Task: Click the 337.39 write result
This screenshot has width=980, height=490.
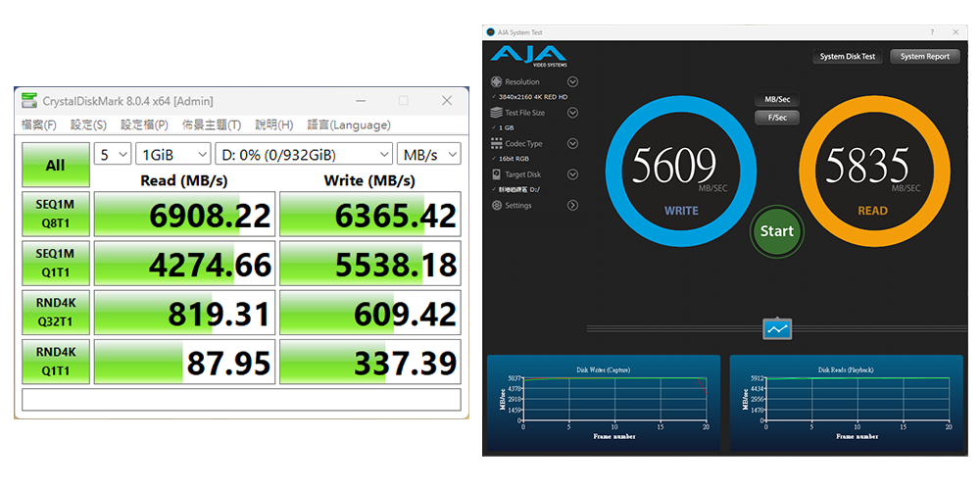Action: (370, 362)
